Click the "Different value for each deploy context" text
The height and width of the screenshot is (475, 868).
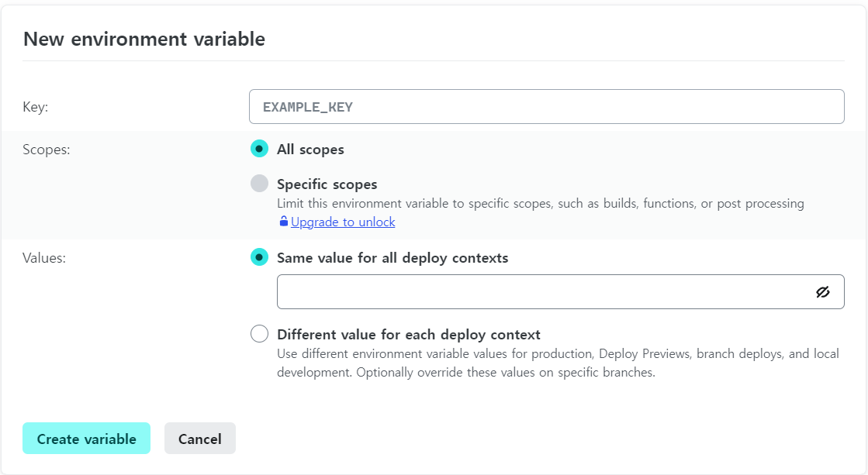click(x=409, y=335)
